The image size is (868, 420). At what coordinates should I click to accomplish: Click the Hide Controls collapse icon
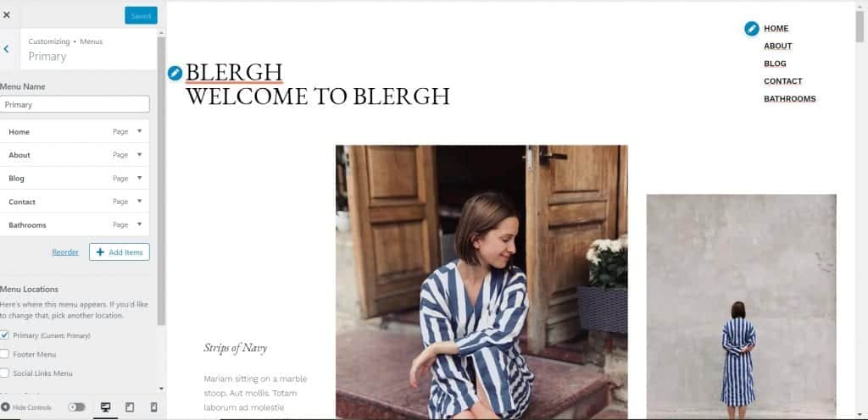click(6, 407)
